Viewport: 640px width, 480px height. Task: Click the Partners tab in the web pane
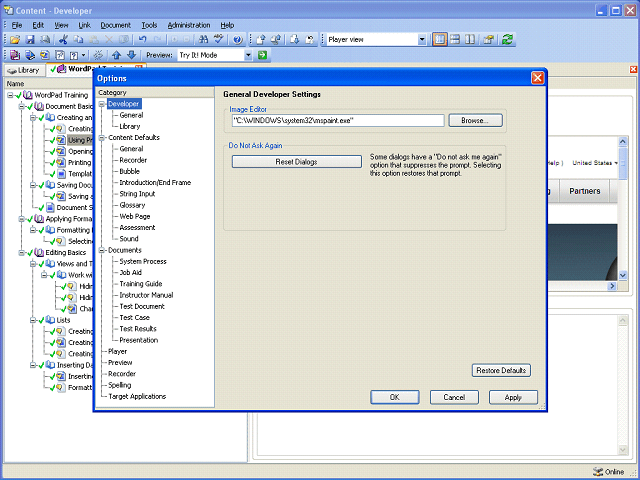click(584, 191)
